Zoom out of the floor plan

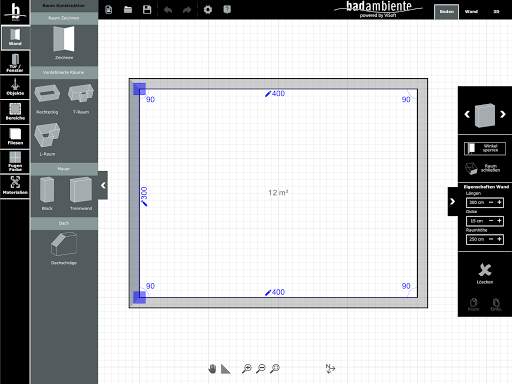(x=261, y=368)
